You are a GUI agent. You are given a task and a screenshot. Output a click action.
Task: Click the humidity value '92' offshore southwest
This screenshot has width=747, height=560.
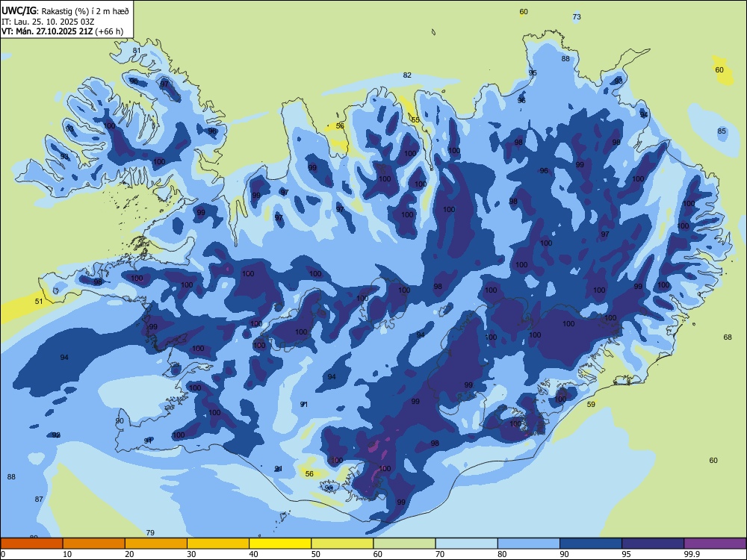pos(56,435)
